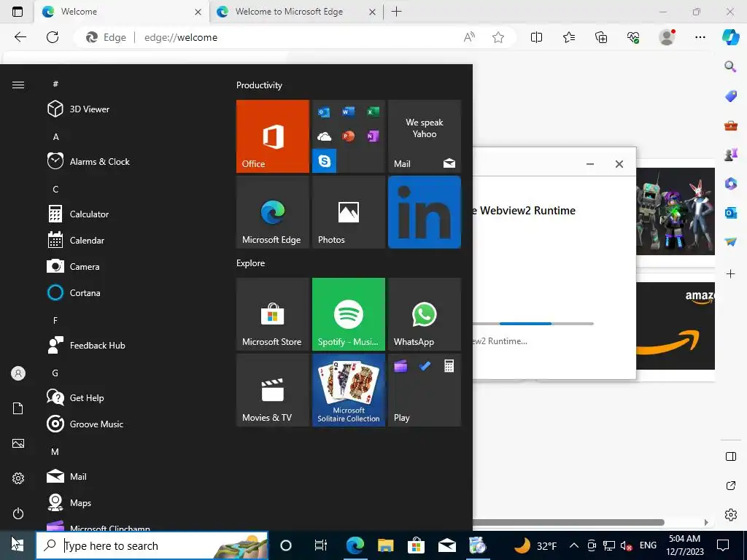Switch to Welcome to Microsoft Edge tab

click(x=295, y=12)
